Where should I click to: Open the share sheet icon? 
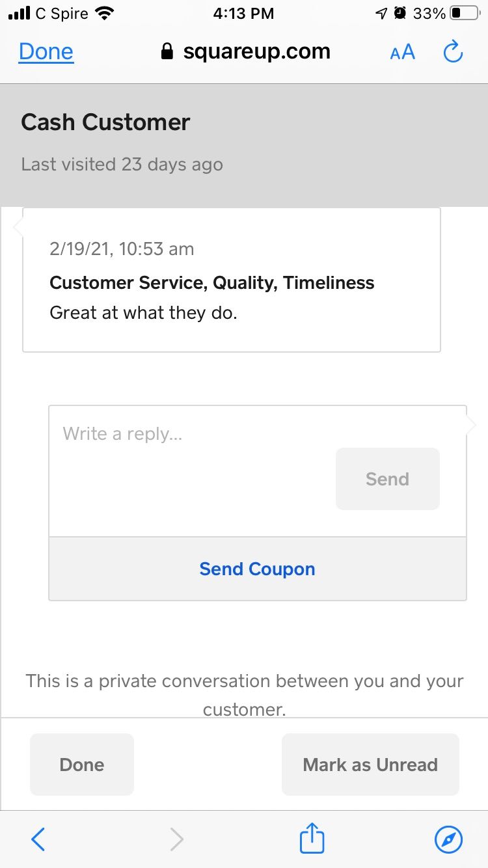tap(312, 837)
